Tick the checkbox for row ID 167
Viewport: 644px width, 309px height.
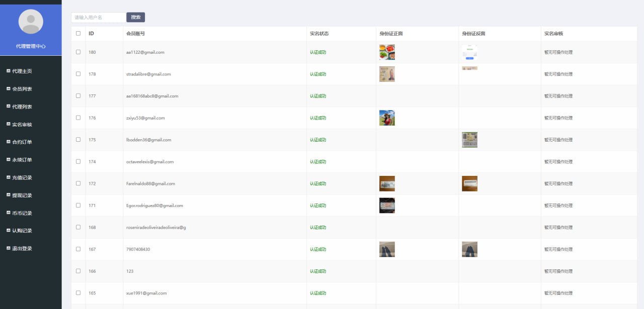pos(78,249)
